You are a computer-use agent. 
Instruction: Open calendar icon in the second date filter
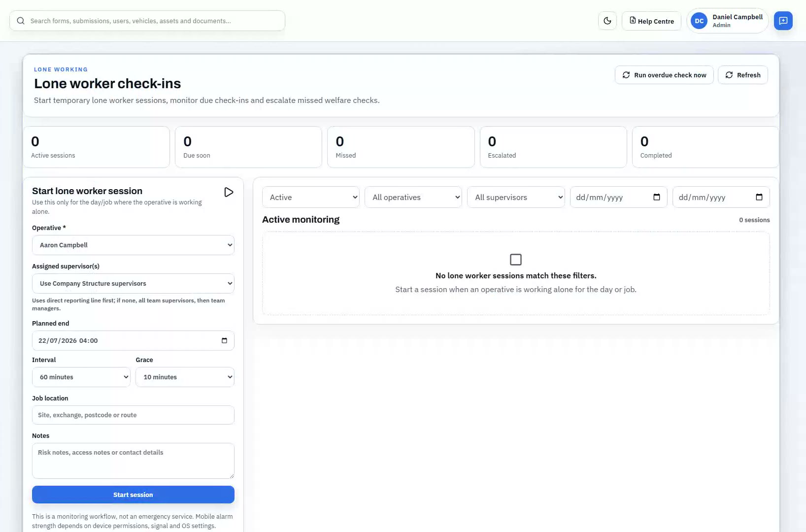pos(759,197)
